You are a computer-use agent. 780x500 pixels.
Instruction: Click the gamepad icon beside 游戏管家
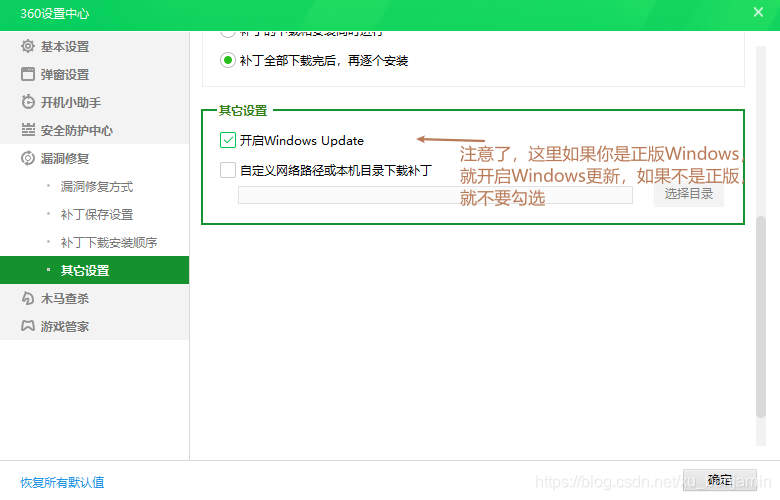click(28, 326)
